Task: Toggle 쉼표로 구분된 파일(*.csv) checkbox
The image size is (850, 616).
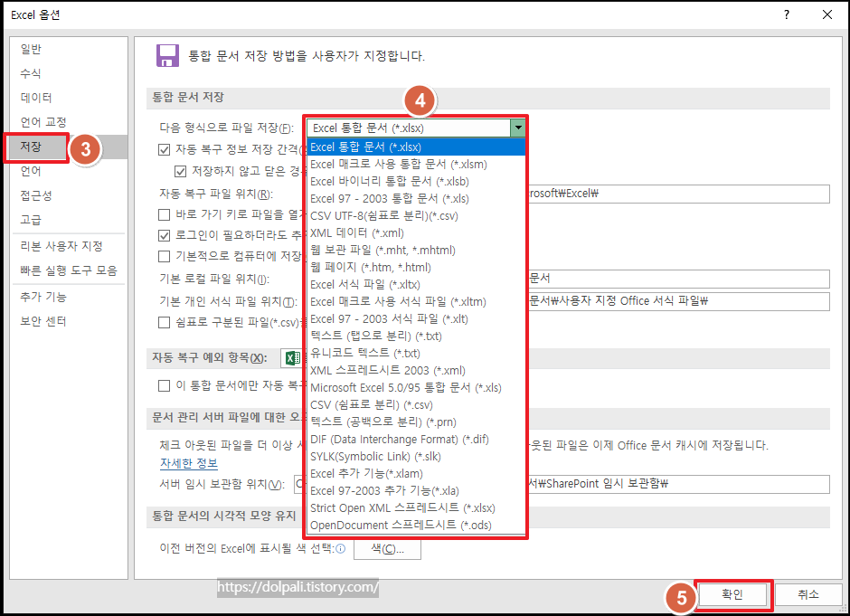Action: tap(165, 323)
